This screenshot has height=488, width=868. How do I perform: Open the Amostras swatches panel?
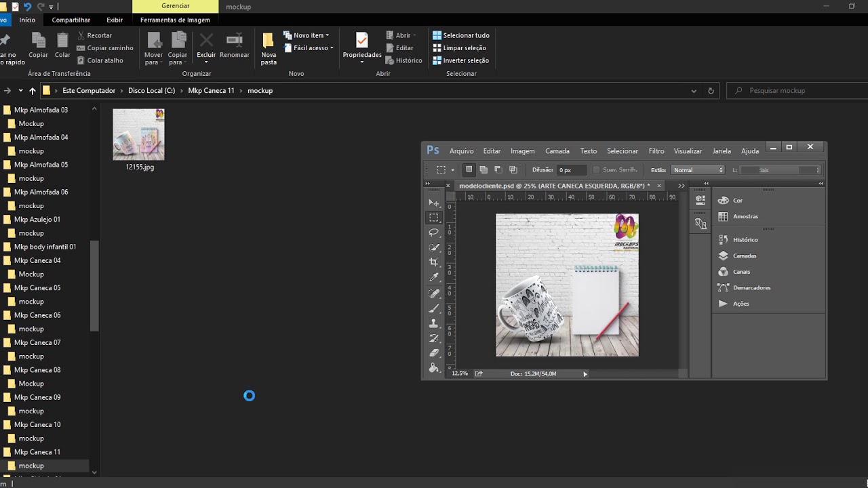click(x=738, y=216)
